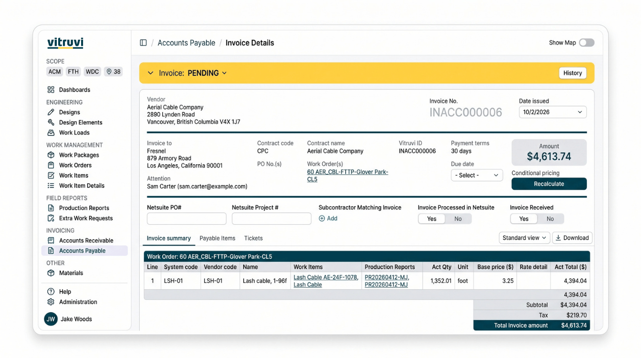Switch to the Tickets tab
Screen dimensions: 644x358
coord(253,238)
